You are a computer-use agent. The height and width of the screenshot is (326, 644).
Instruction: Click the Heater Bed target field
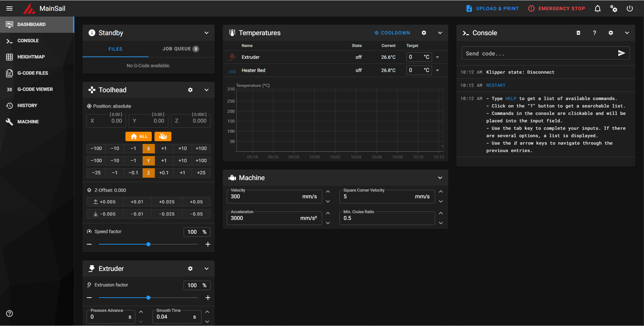419,70
